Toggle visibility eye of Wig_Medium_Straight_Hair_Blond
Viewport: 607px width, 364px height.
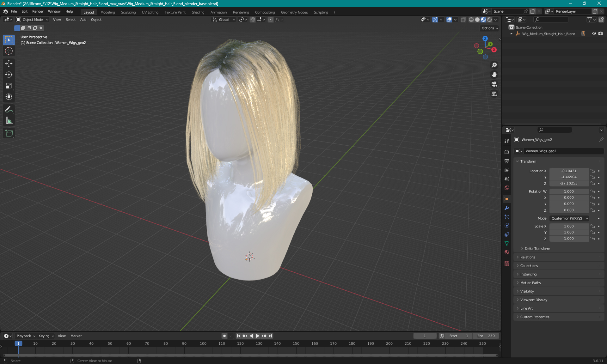coord(594,33)
